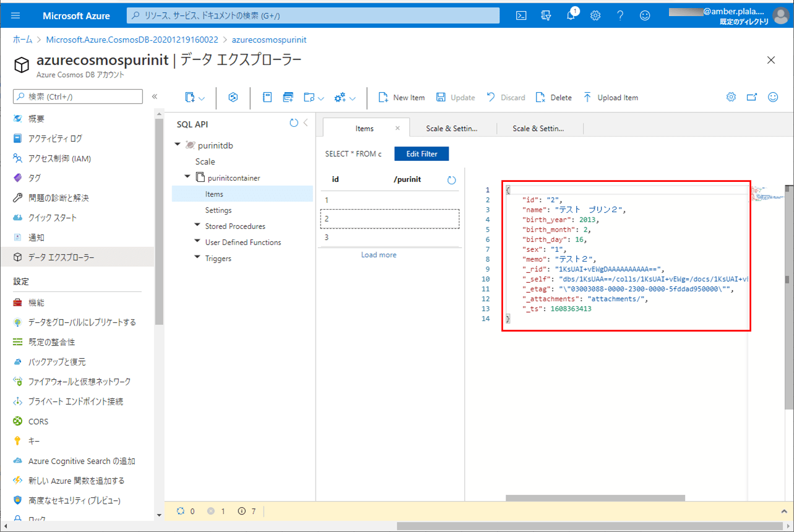Open 概要 in the left menu
Viewport: 794px width, 532px height.
coord(77,119)
